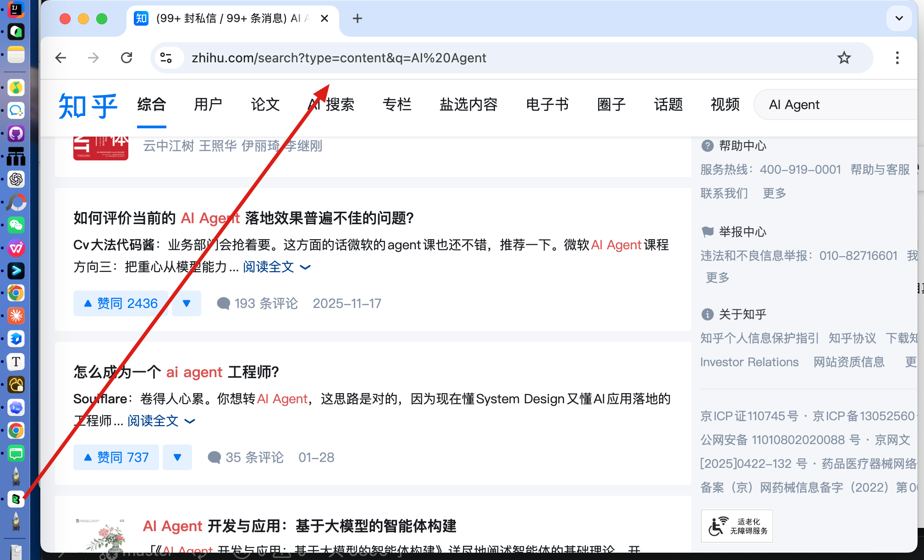Image resolution: width=924 pixels, height=560 pixels.
Task: Open question 如何评价当前的 AI Agent 落地效果
Action: [244, 218]
